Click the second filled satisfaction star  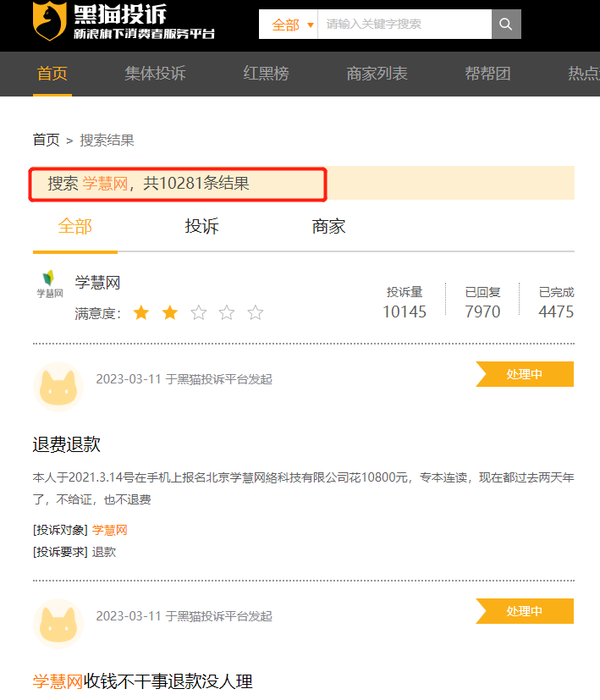pyautogui.click(x=170, y=312)
